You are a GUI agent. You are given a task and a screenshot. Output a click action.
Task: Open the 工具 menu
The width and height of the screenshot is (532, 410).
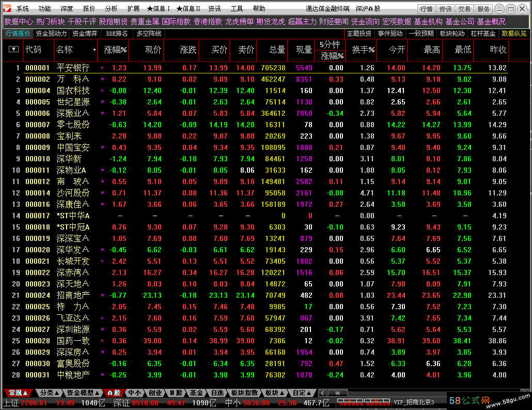[237, 8]
